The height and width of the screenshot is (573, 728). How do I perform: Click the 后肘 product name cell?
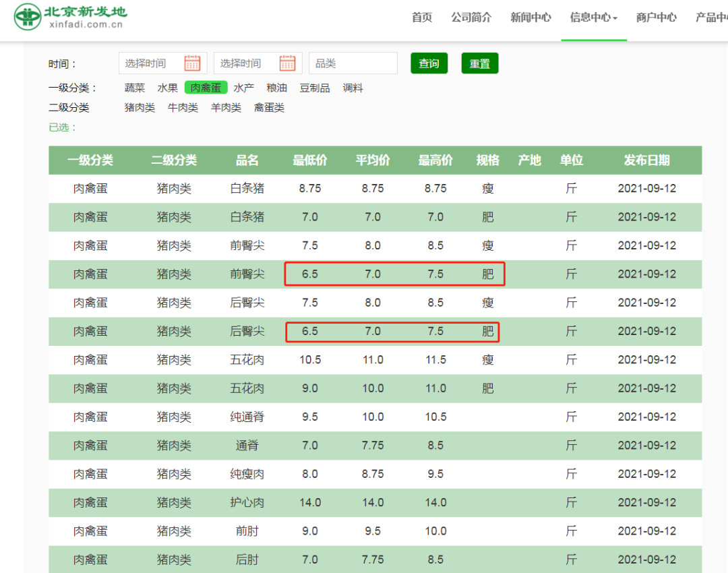247,560
